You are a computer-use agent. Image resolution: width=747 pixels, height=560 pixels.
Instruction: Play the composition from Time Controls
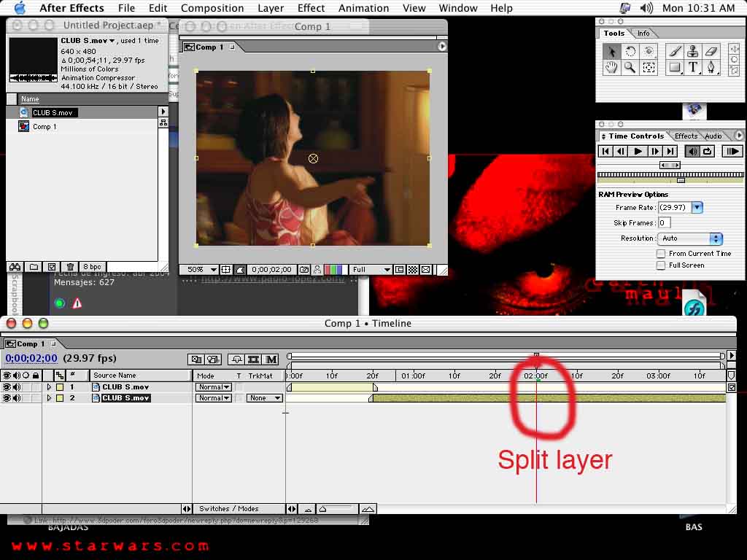[x=638, y=152]
